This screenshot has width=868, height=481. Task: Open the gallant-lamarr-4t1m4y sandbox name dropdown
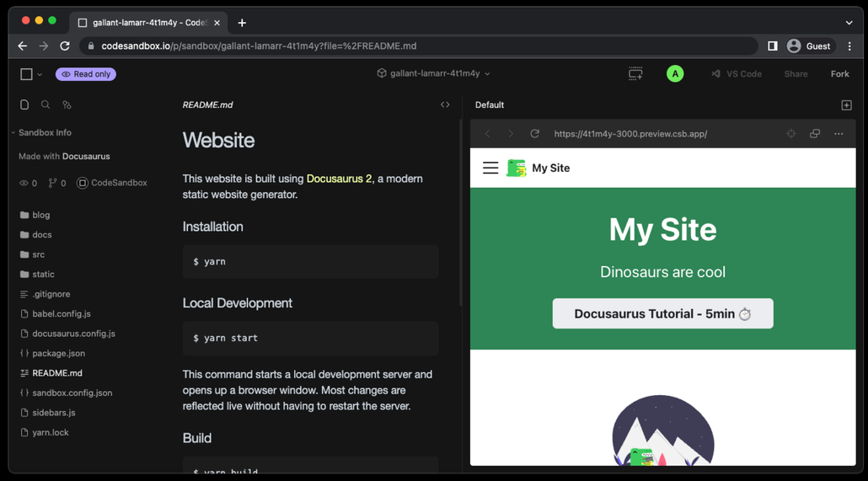[434, 74]
